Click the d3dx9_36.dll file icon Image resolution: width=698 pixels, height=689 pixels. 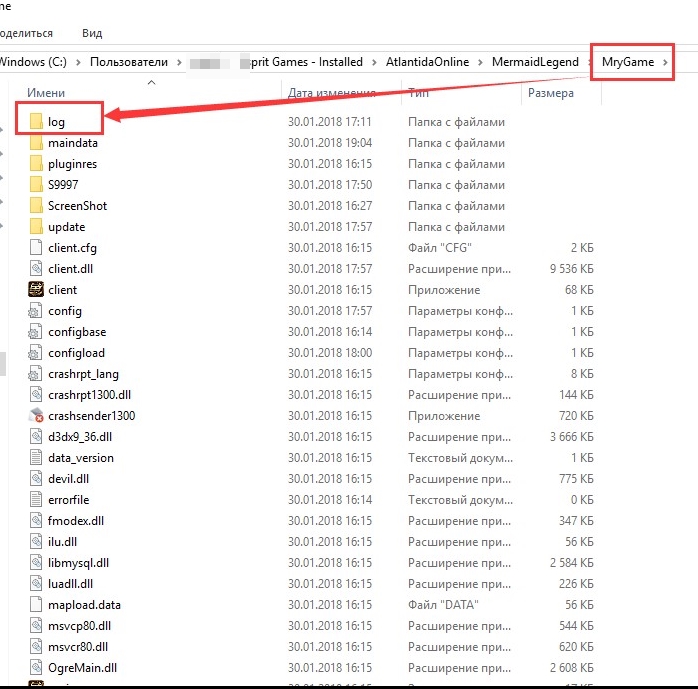point(36,437)
